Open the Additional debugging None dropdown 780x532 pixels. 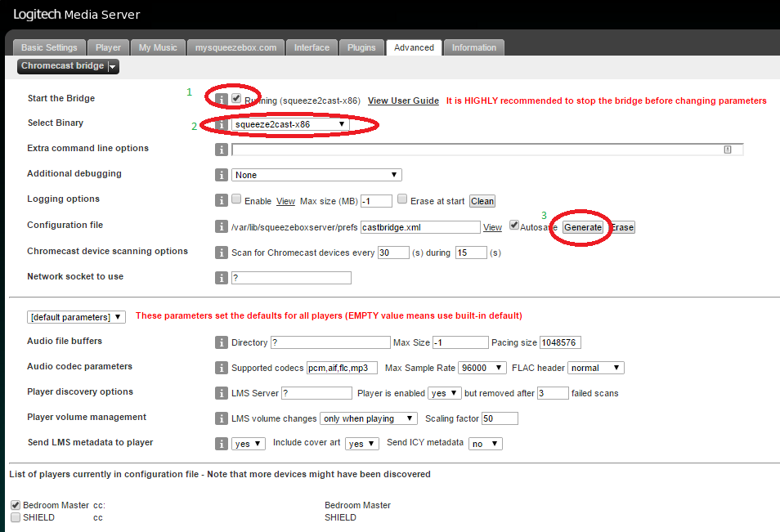point(316,175)
